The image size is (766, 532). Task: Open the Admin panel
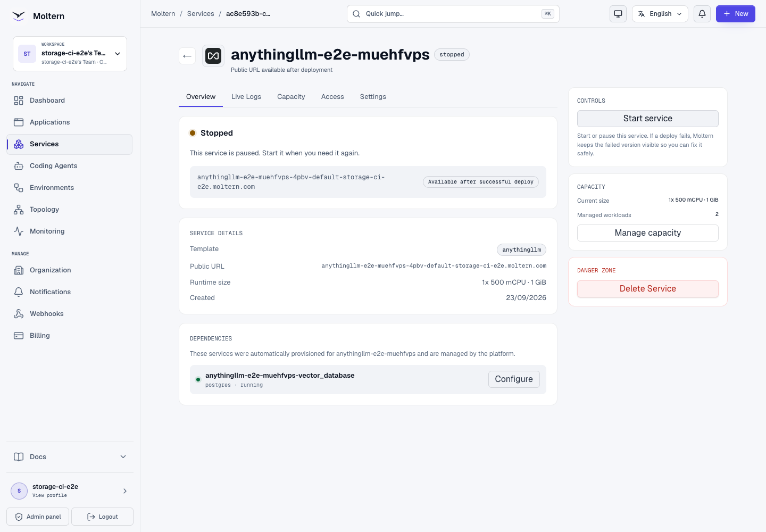[38, 517]
